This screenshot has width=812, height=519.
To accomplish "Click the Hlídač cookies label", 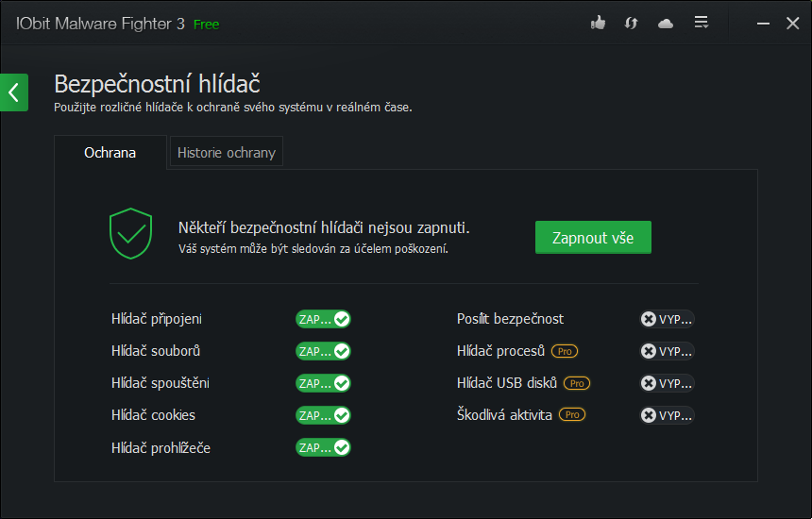I will [153, 415].
